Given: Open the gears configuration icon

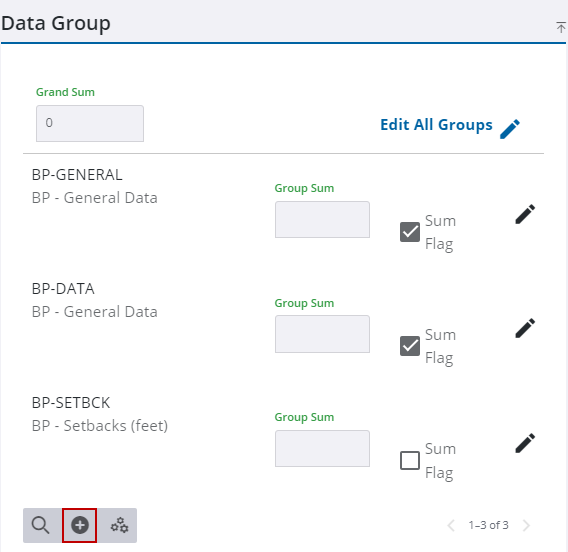Looking at the screenshot, I should click(119, 525).
